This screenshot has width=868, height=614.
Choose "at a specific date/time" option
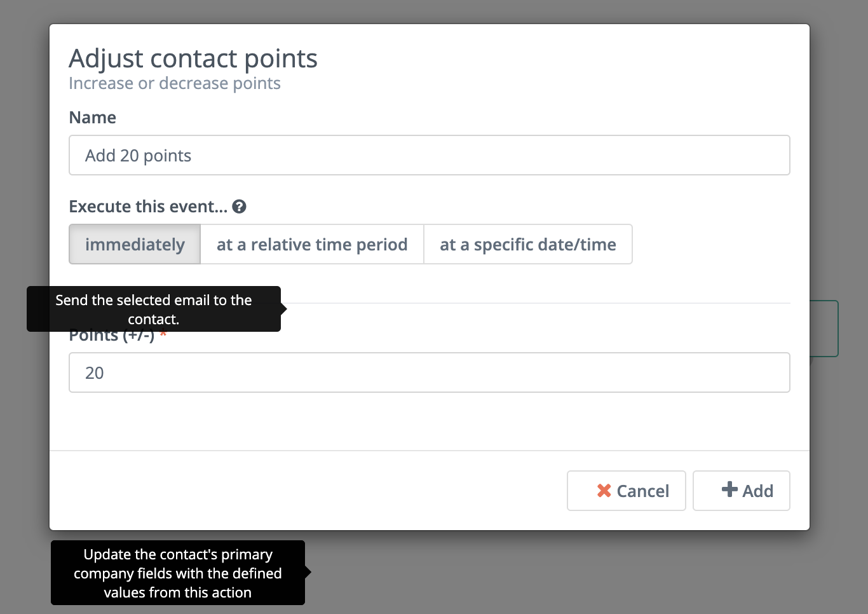tap(528, 244)
